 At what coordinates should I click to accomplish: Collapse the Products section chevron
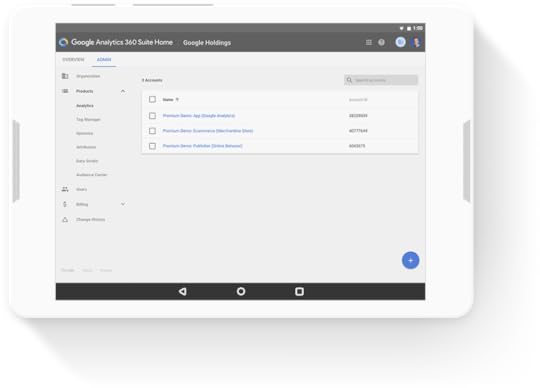pyautogui.click(x=123, y=91)
